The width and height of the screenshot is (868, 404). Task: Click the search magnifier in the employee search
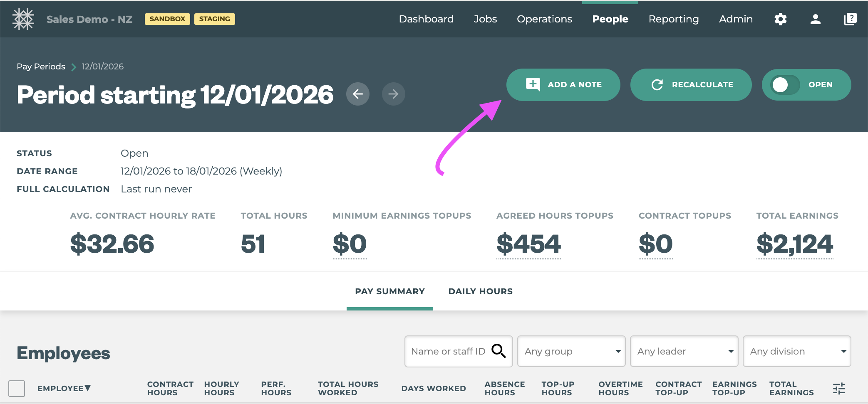tap(498, 351)
